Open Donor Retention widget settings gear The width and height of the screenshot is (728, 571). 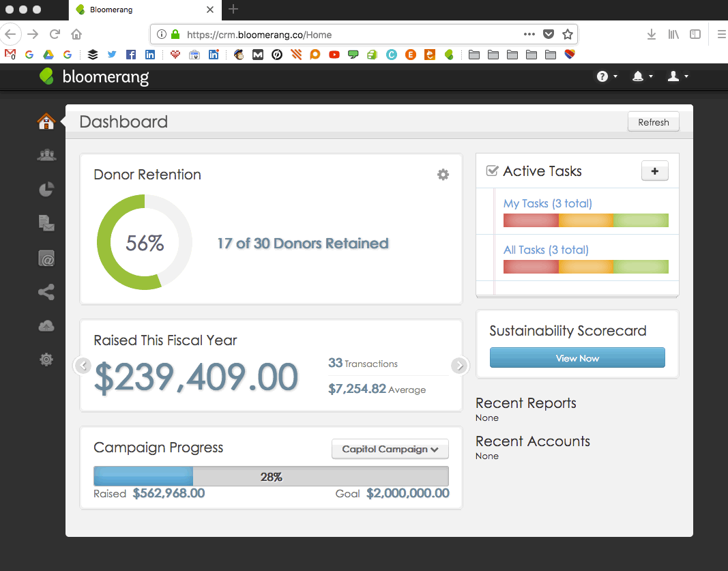(443, 175)
